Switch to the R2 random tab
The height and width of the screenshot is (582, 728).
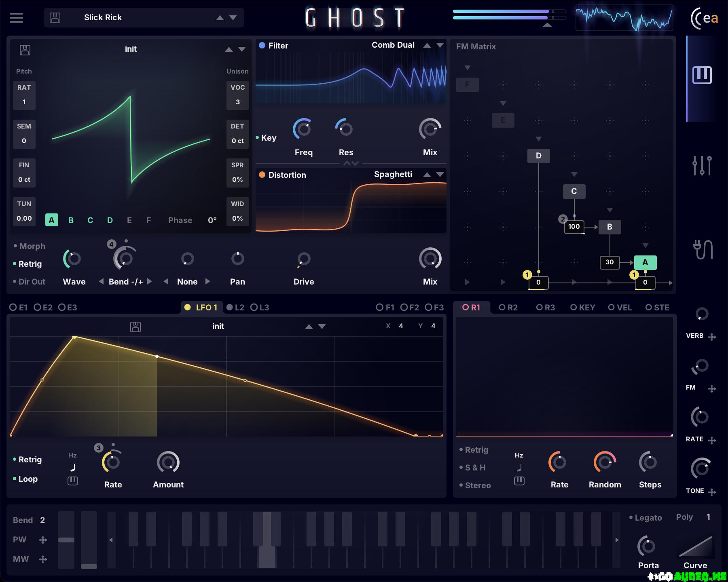point(508,308)
